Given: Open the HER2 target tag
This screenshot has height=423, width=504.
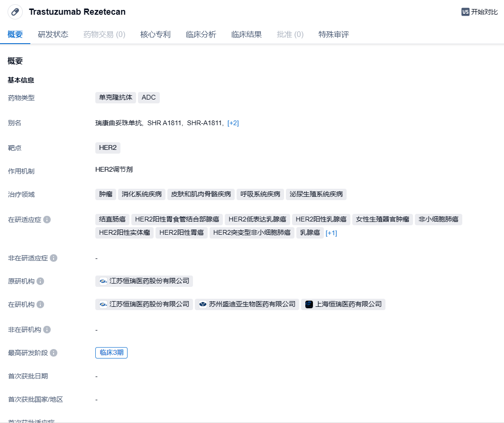Looking at the screenshot, I should [108, 147].
